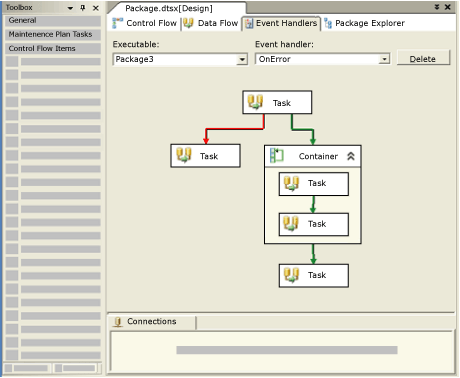Open the active files dropdown in designer
The height and width of the screenshot is (378, 460).
tap(437, 7)
